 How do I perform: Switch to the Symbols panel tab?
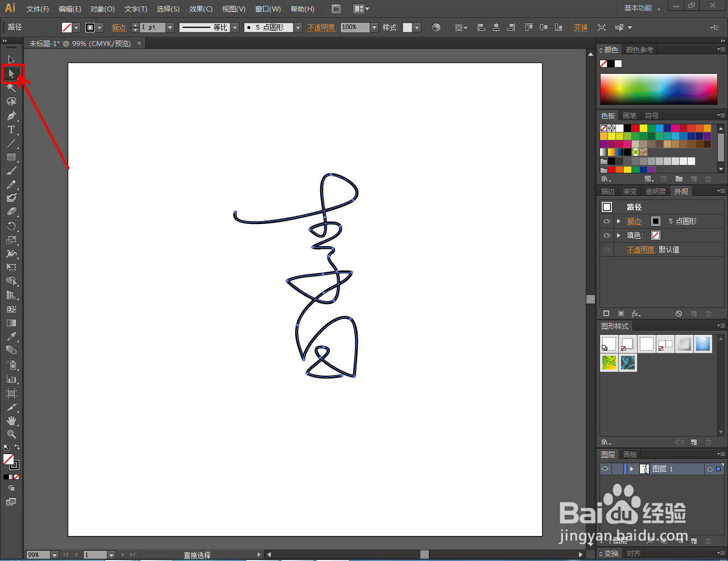pos(651,115)
